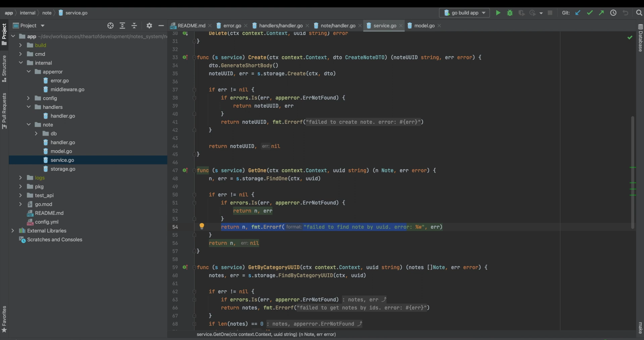Fold the GetOne function at line 47
644x340 pixels.
point(194,171)
